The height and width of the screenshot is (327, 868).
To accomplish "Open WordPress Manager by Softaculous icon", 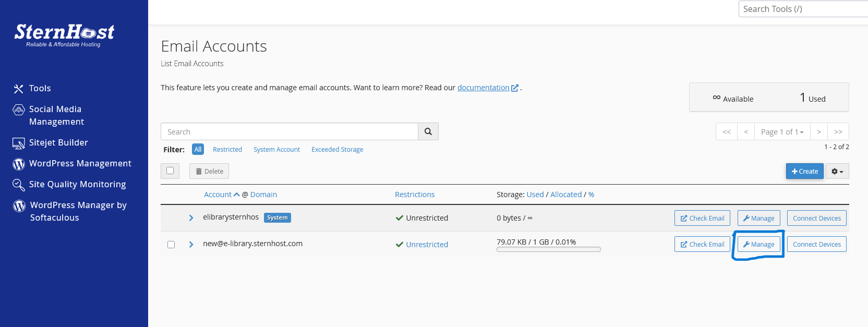I will [x=19, y=206].
